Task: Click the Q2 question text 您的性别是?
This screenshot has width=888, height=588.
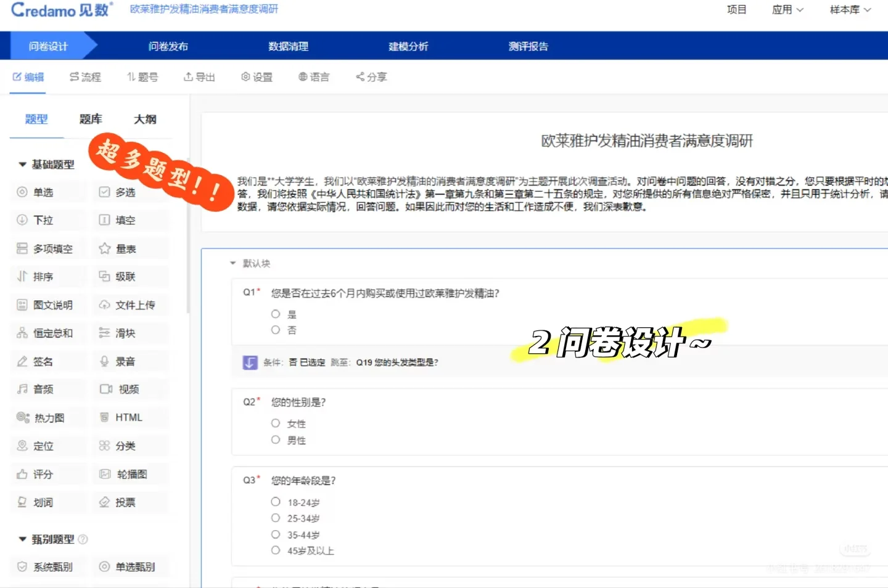Action: [x=298, y=402]
